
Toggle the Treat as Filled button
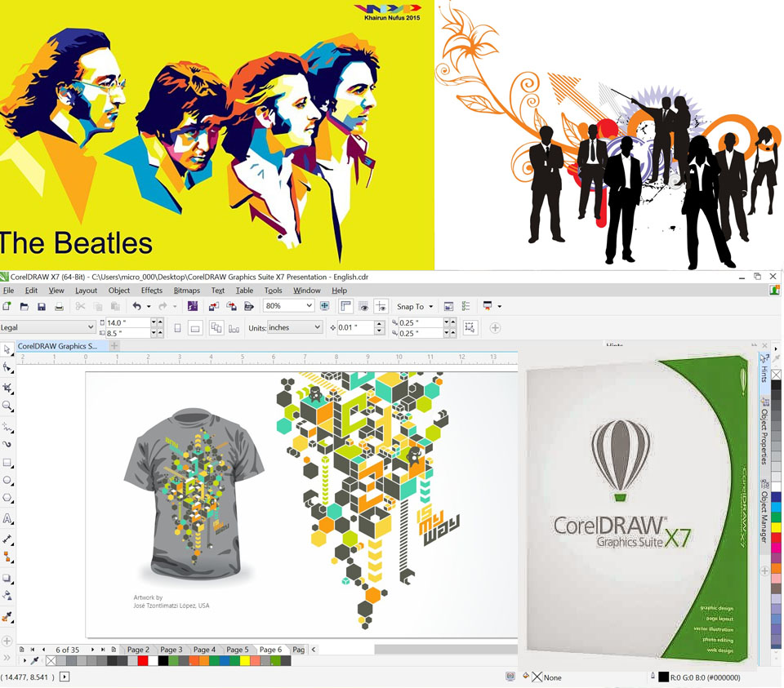tap(470, 328)
